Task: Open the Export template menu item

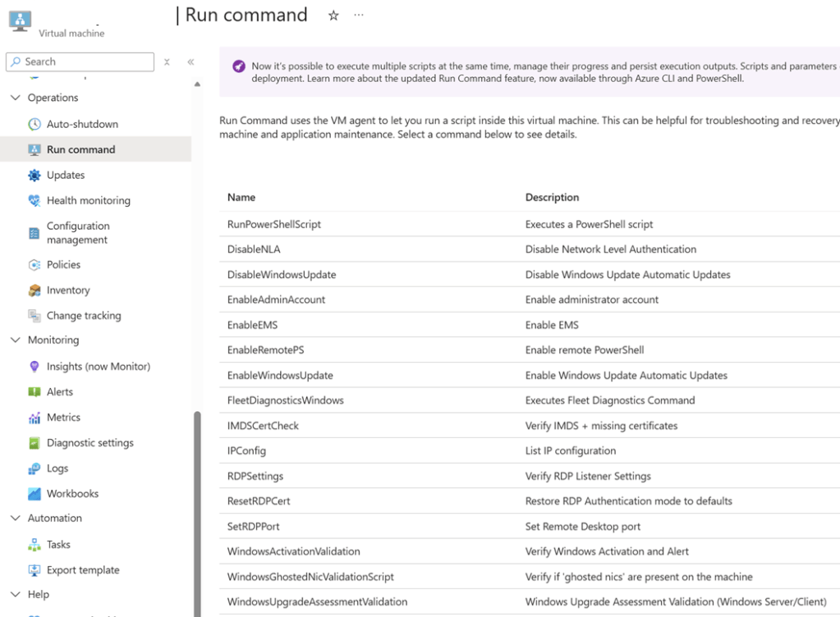Action: [83, 570]
